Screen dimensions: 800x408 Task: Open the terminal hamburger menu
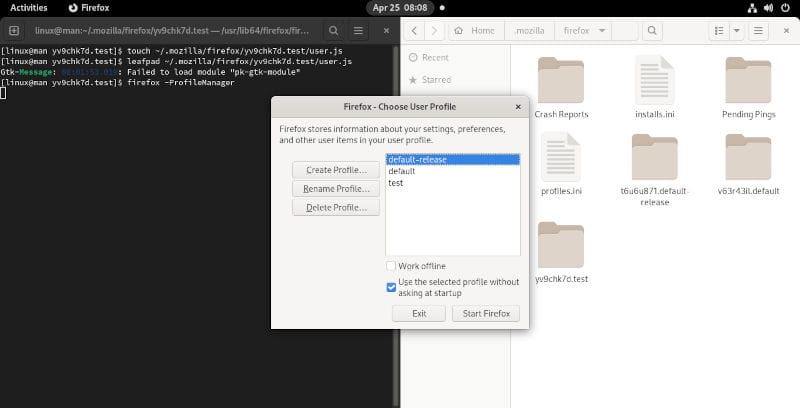click(359, 31)
